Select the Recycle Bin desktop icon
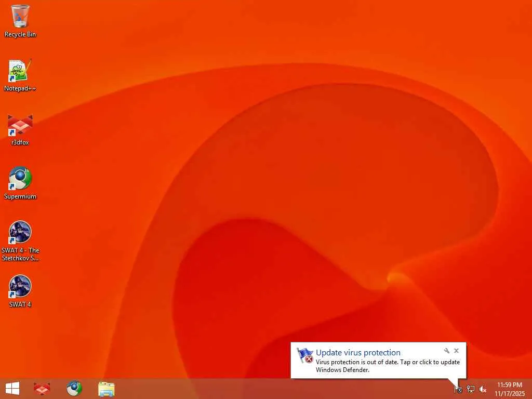The width and height of the screenshot is (532, 399). [x=20, y=21]
